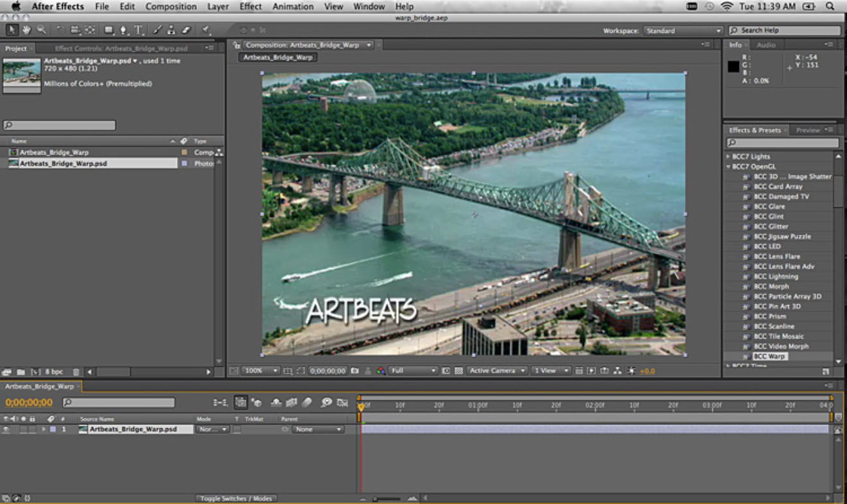Take a snapshot with camera icon

coord(354,371)
